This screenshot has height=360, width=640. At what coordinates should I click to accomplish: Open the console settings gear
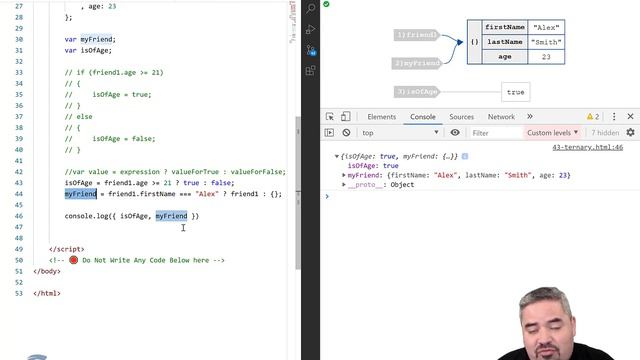click(630, 133)
